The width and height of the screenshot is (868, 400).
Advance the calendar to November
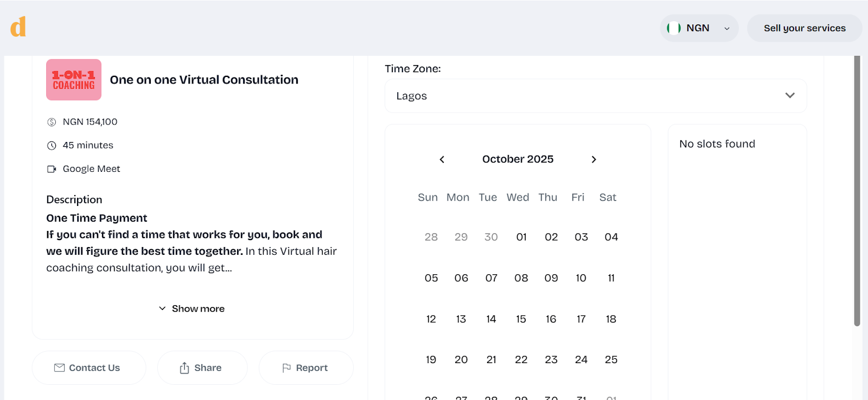593,159
